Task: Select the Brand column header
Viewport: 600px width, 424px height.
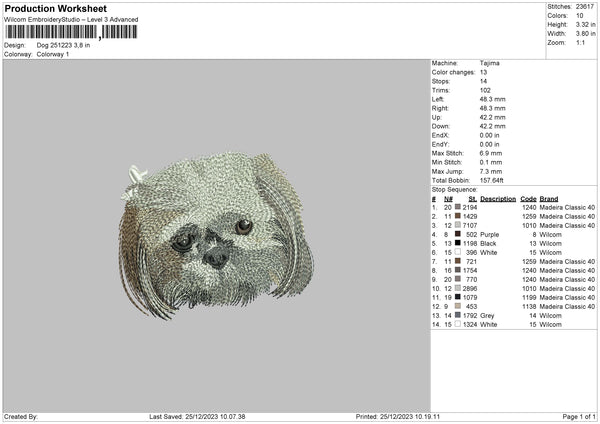Action: coord(549,198)
